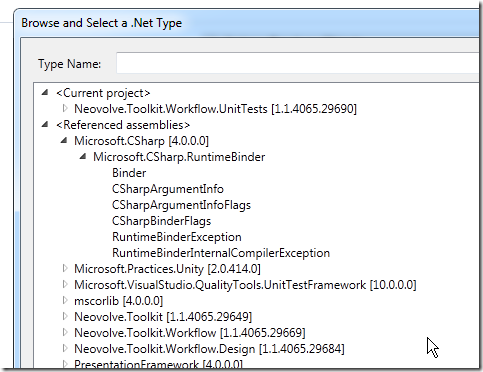Select the PresentationFramework [4.0.0.0] row

158,364
